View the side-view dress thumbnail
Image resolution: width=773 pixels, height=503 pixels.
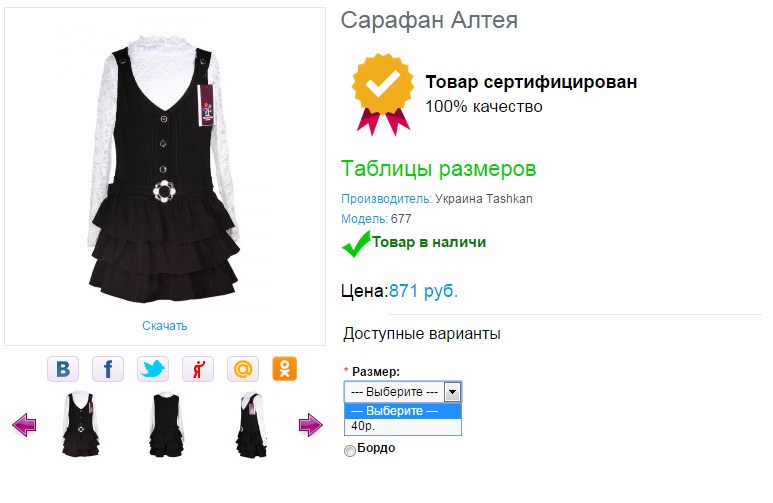pos(251,425)
